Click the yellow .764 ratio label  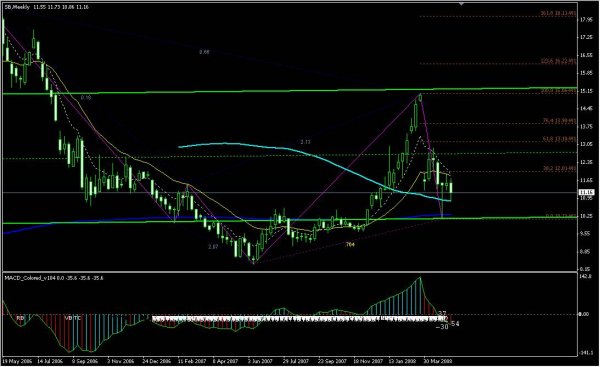pos(349,244)
